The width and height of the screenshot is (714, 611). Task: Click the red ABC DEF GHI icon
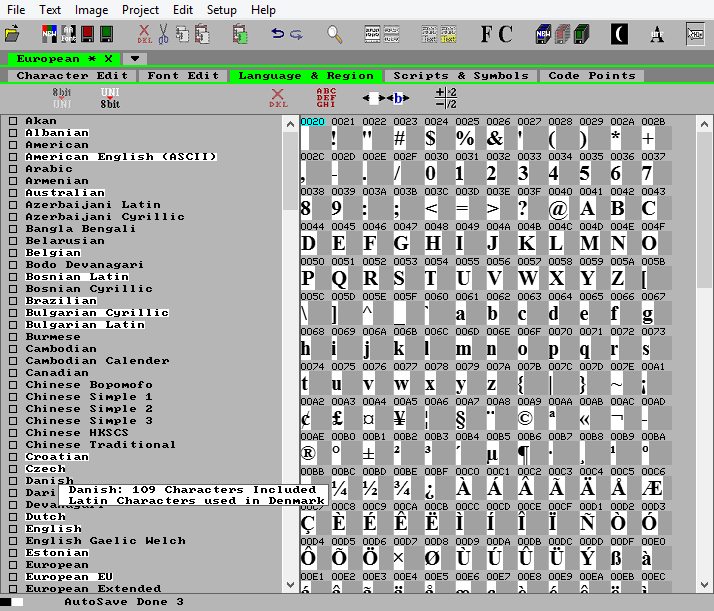click(x=326, y=98)
